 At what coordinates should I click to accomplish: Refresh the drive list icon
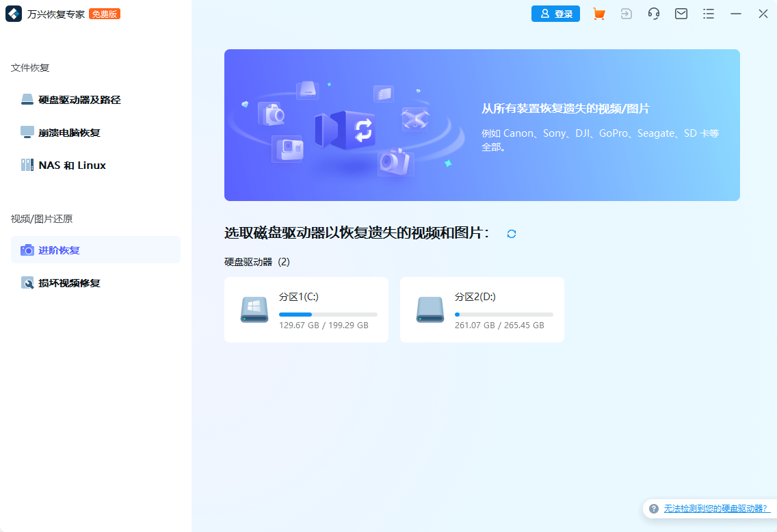(x=512, y=234)
